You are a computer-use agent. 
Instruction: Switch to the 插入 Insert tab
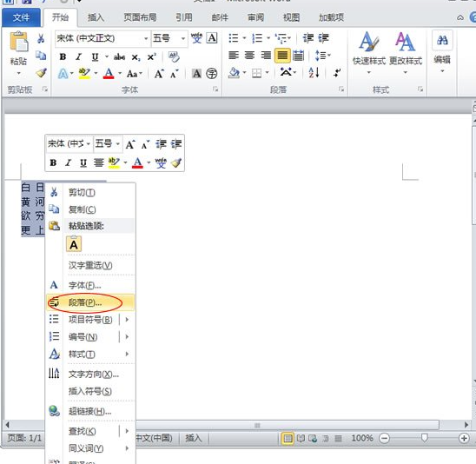pyautogui.click(x=96, y=17)
